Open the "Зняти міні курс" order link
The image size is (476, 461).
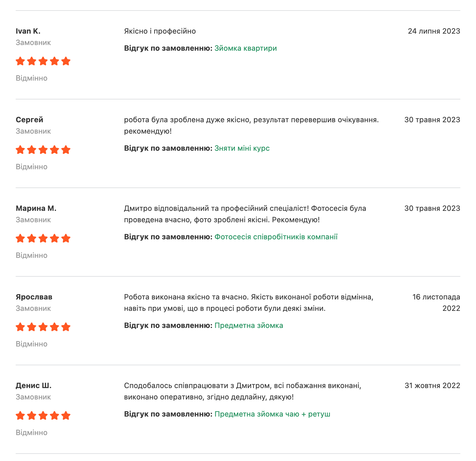pos(242,148)
